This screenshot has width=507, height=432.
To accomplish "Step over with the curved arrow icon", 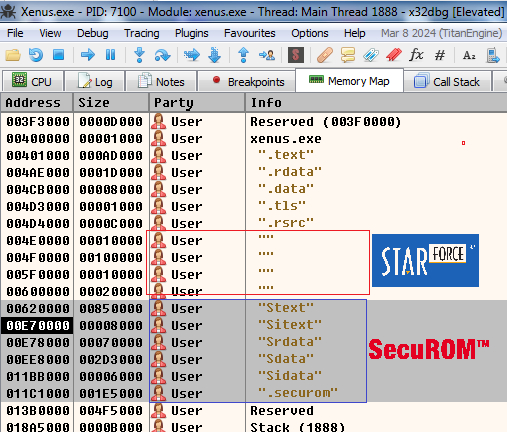I will [162, 55].
